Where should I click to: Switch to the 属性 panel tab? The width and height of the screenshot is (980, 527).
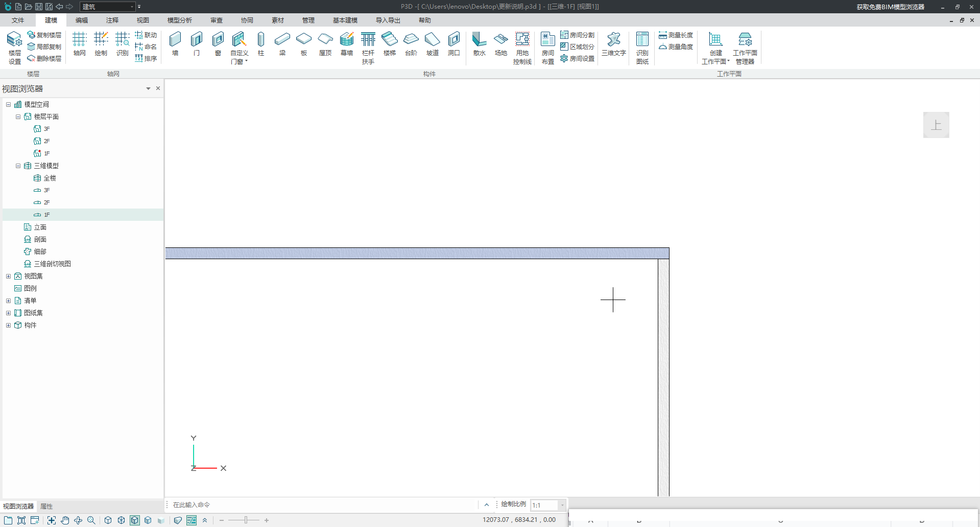click(x=46, y=507)
